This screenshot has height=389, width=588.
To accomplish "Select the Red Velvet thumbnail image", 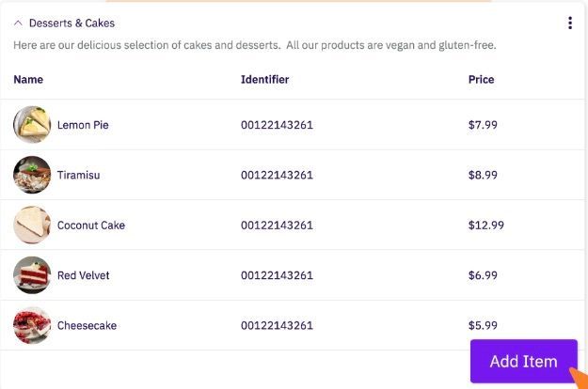I will pyautogui.click(x=32, y=275).
